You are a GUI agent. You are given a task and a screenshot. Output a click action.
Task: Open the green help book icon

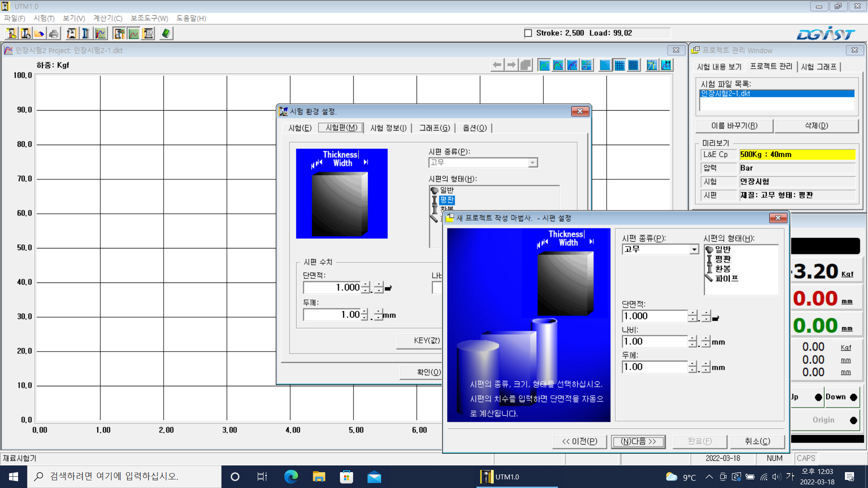pos(166,33)
